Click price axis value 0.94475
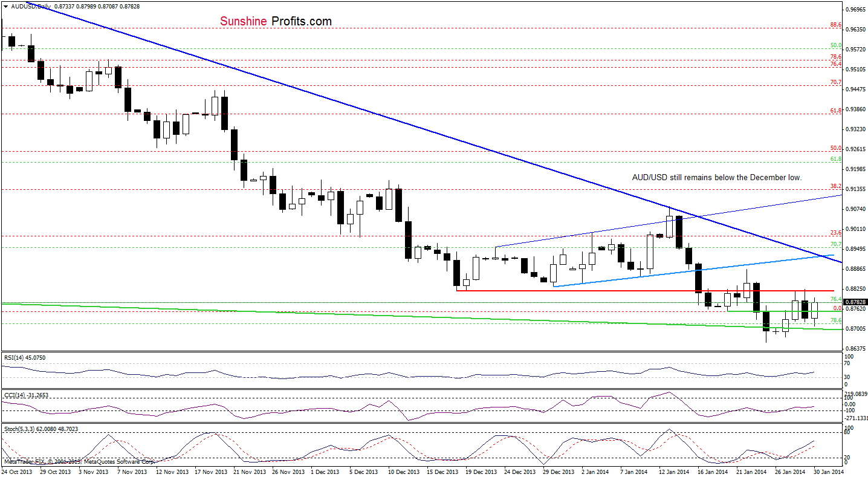The width and height of the screenshot is (868, 477). click(x=856, y=89)
